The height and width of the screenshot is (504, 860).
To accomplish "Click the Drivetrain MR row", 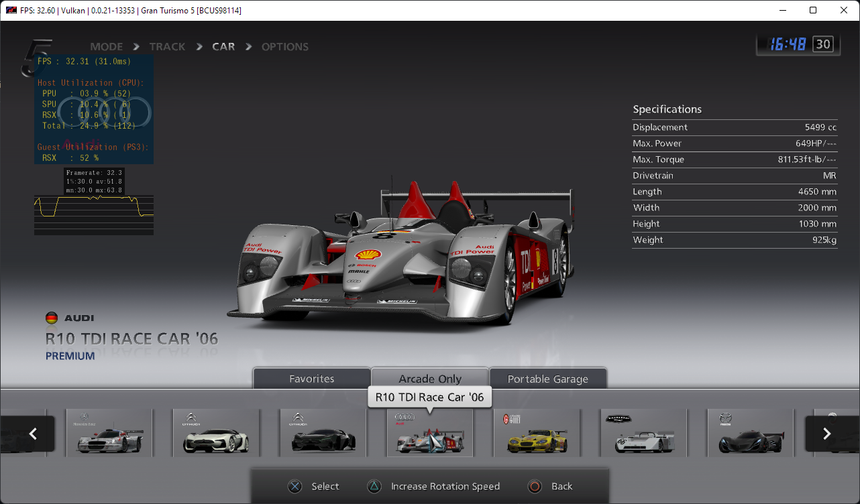I will 735,176.
